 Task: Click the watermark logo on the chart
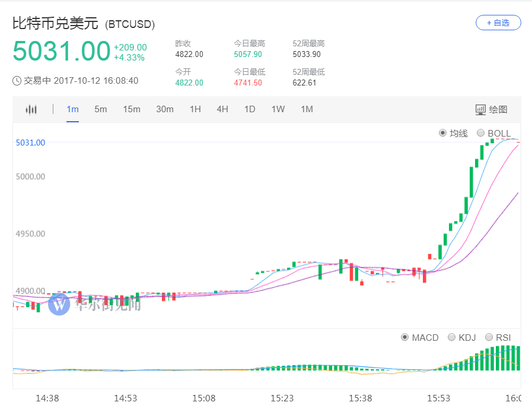[59, 303]
